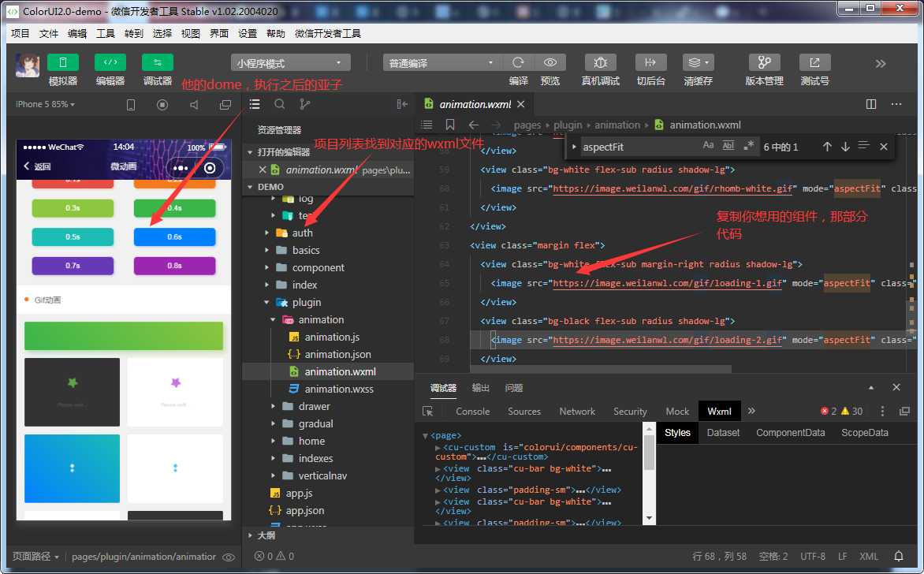Screen dimensions: 924x574
Task: Open the 普通编译 compile mode dropdown
Action: point(442,62)
